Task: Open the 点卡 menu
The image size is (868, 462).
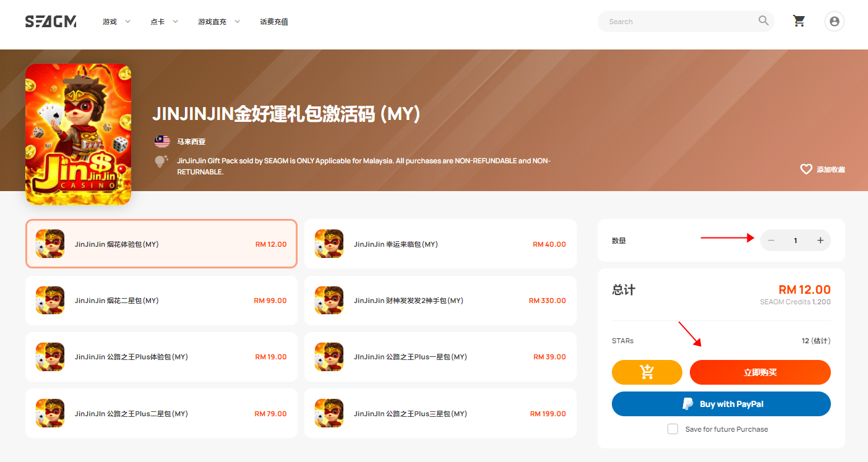Action: [x=157, y=22]
